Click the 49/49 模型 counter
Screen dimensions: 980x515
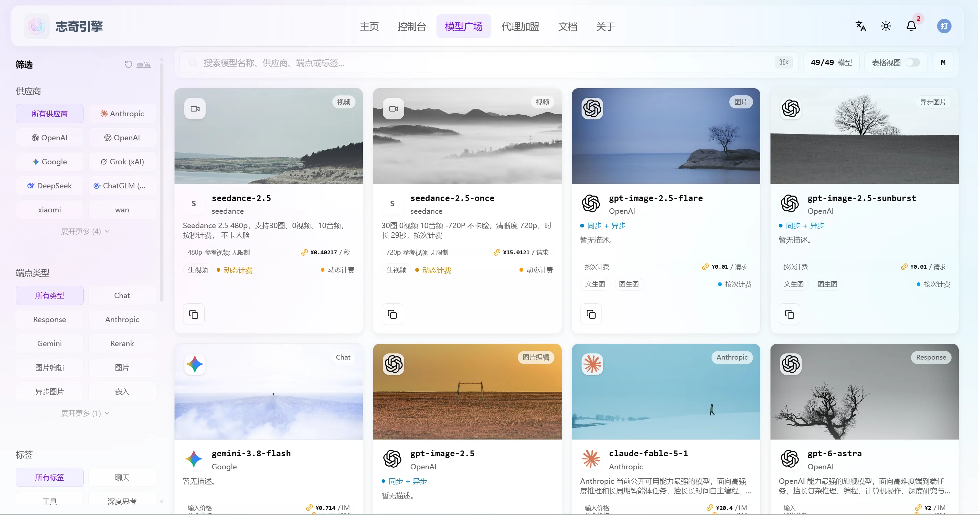[x=831, y=62]
